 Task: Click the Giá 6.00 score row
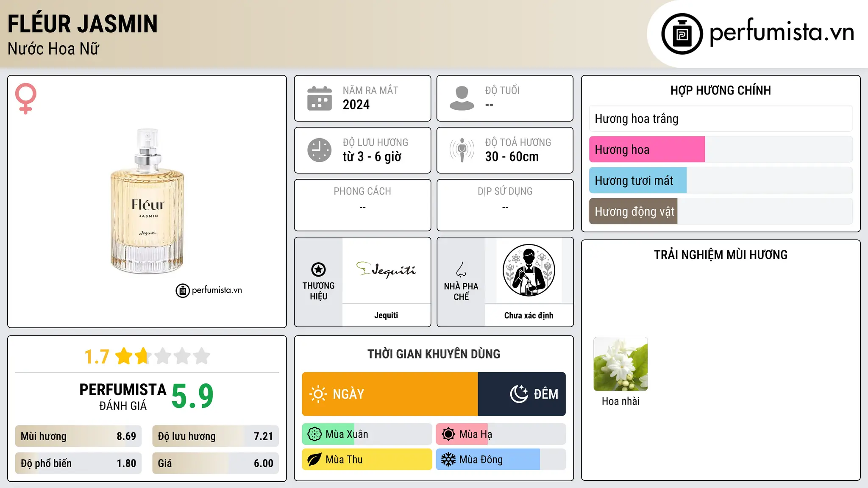(x=215, y=463)
